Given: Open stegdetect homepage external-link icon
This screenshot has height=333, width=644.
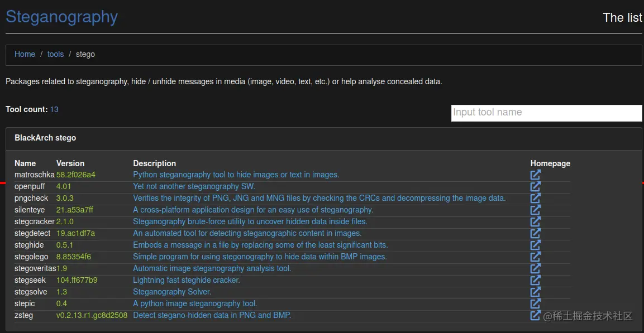Looking at the screenshot, I should click(536, 233).
